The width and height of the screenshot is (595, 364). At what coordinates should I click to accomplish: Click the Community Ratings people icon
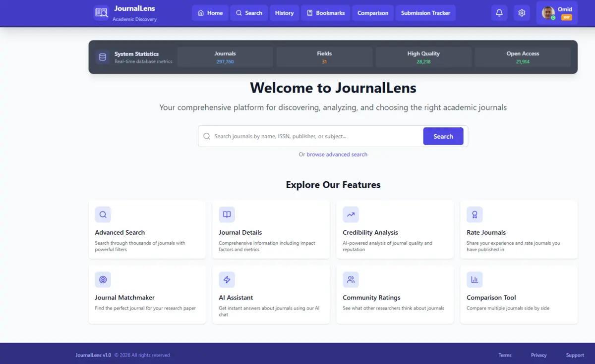pos(351,279)
